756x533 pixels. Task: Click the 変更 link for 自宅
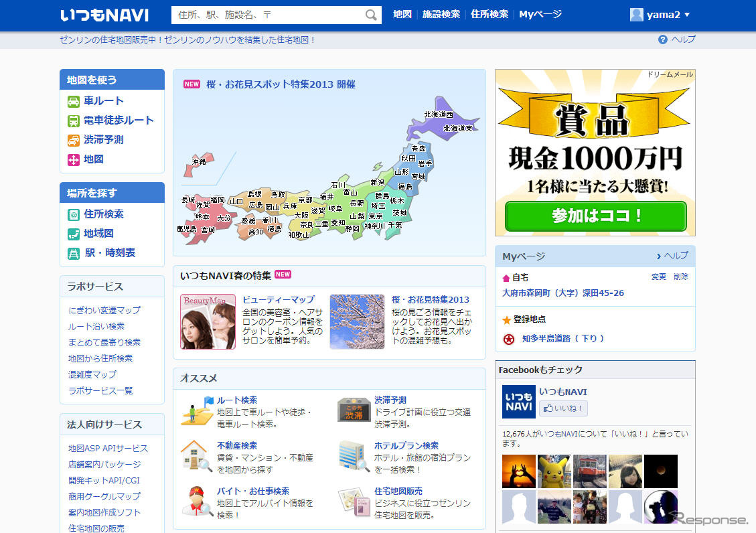[658, 277]
